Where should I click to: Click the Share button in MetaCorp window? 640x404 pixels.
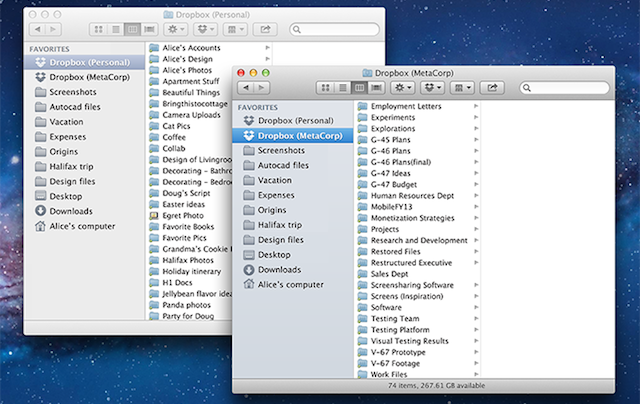492,88
